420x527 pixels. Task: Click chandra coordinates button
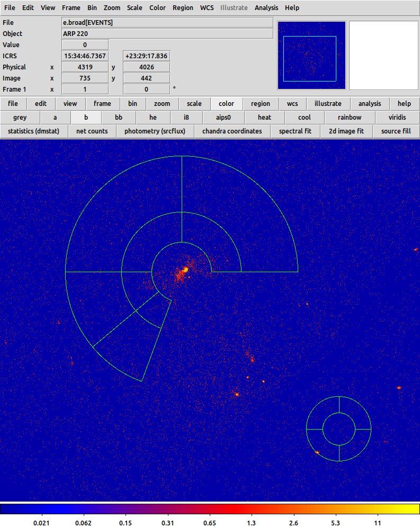coord(232,131)
